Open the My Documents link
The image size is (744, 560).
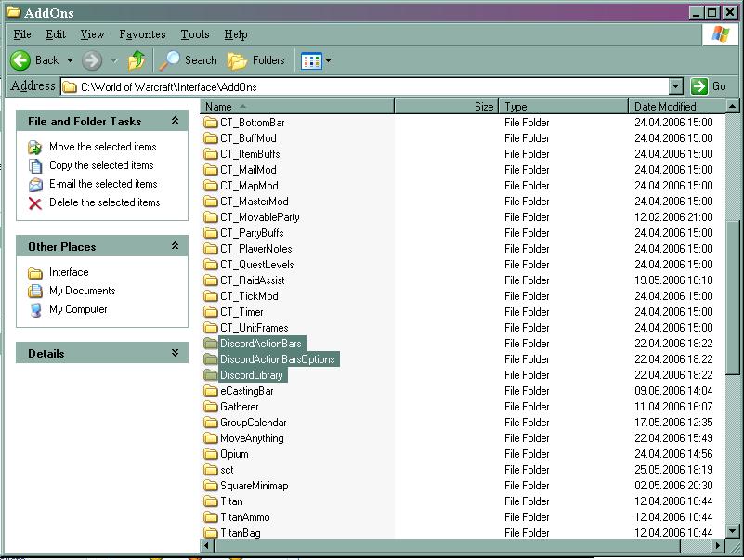pos(83,291)
